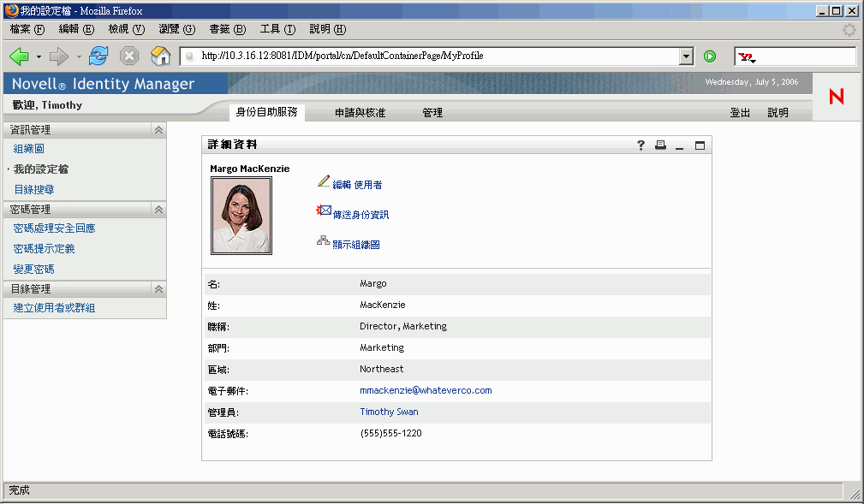Click the page icon in address bar
Screen dimensions: 864x504
point(190,56)
